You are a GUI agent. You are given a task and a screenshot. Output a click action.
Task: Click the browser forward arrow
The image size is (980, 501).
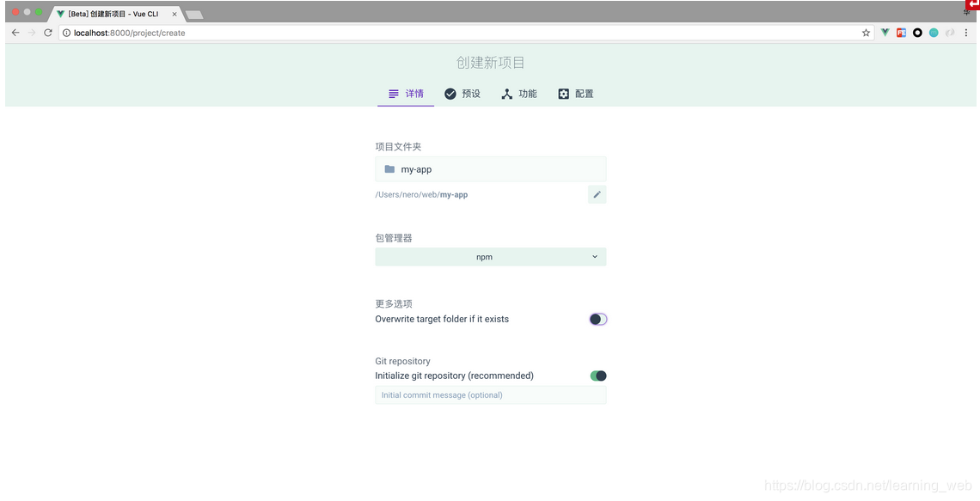[32, 33]
